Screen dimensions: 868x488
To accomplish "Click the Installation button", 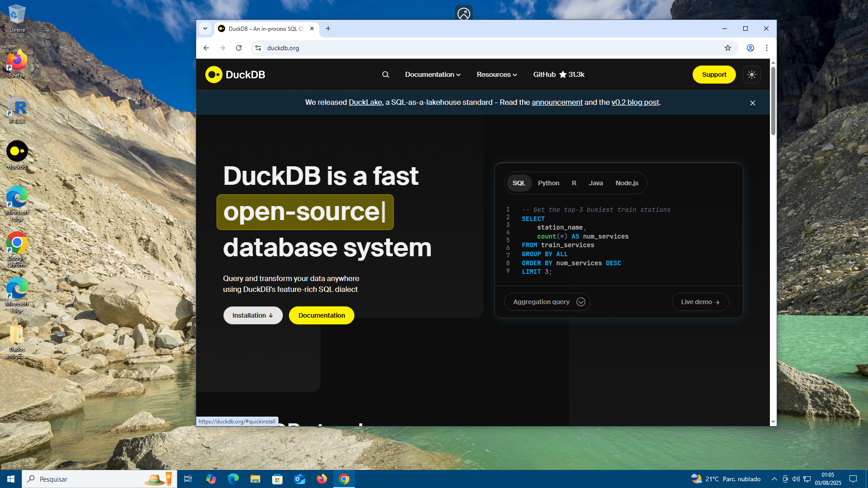I will click(253, 315).
